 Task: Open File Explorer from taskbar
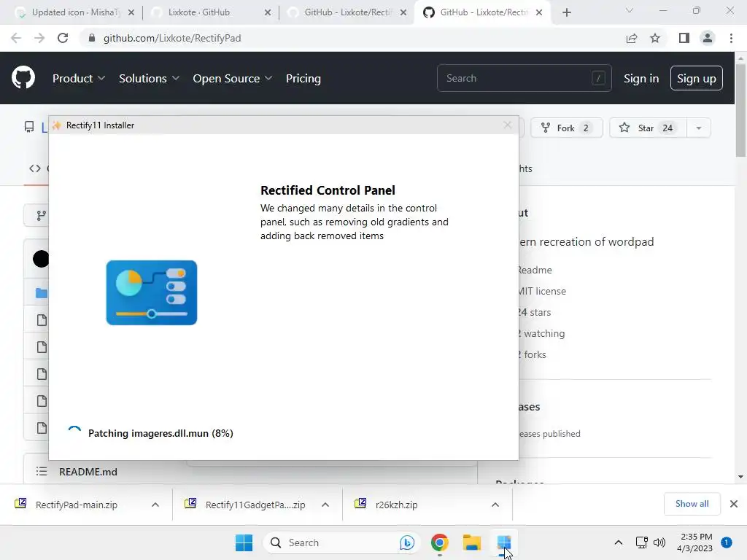[472, 542]
